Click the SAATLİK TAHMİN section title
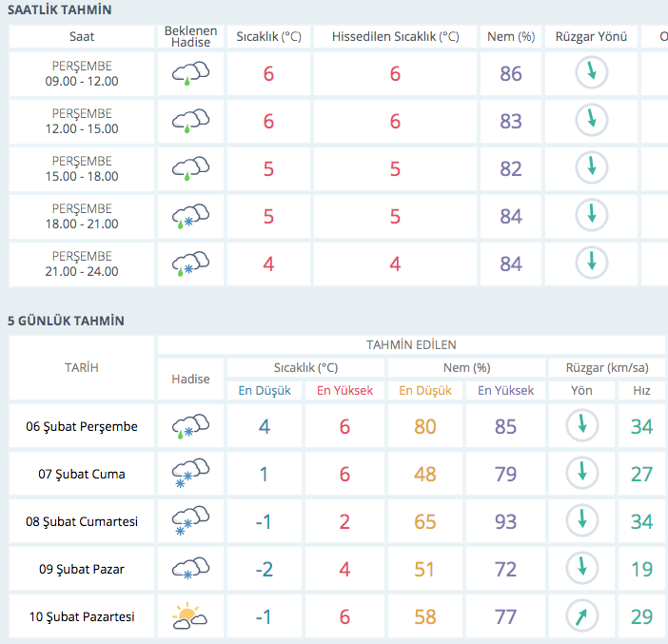This screenshot has height=644, width=668. (60, 10)
